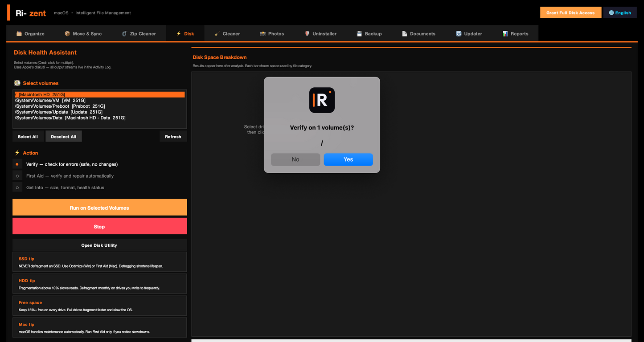
Task: Click the disk icon next to Select volumes
Action: point(17,83)
